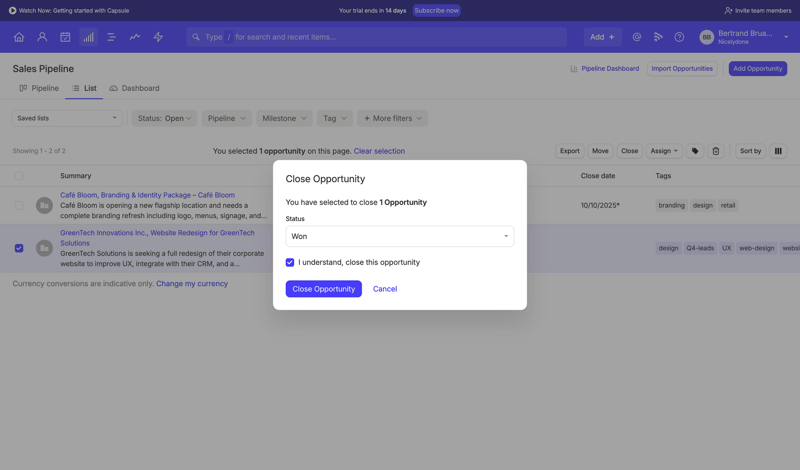Open the More filters dropdown
Image resolution: width=800 pixels, height=470 pixels.
392,118
